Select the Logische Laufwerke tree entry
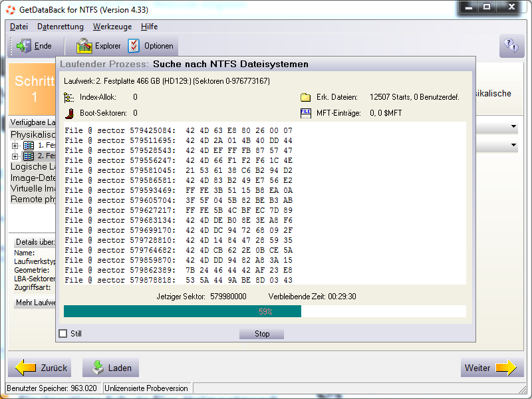Image resolution: width=532 pixels, height=399 pixels. click(x=33, y=167)
